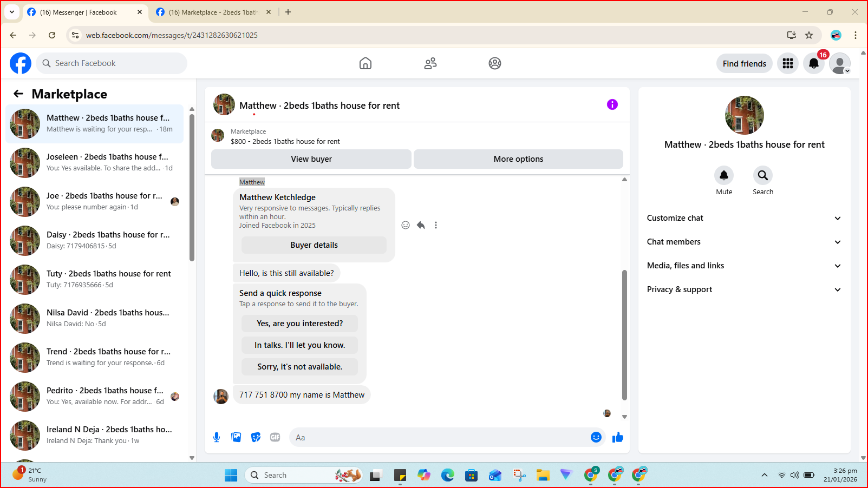View site information icon in address bar
The width and height of the screenshot is (868, 488).
coord(75,35)
